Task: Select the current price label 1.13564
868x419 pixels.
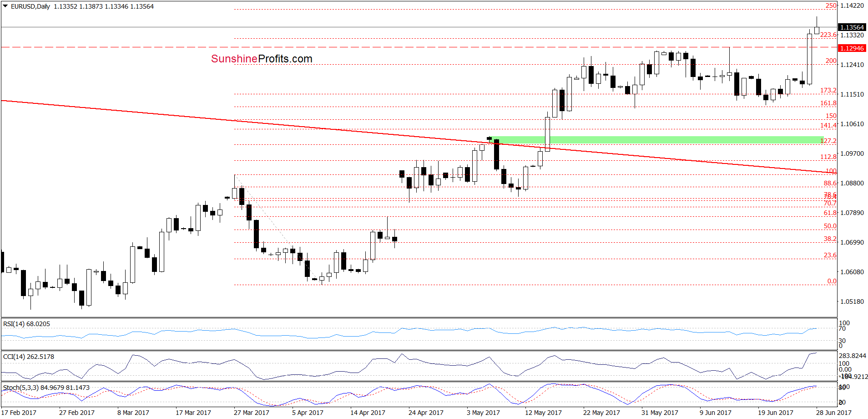Action: tap(852, 27)
